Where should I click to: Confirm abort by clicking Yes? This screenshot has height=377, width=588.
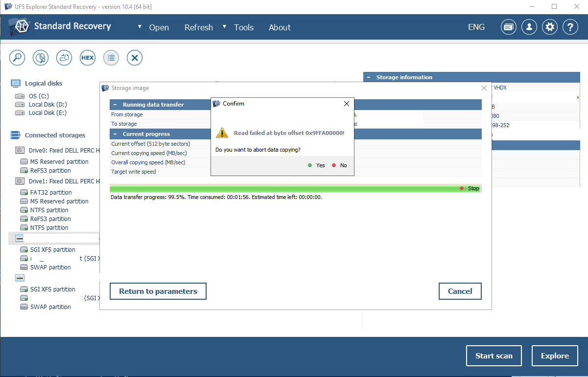[316, 165]
